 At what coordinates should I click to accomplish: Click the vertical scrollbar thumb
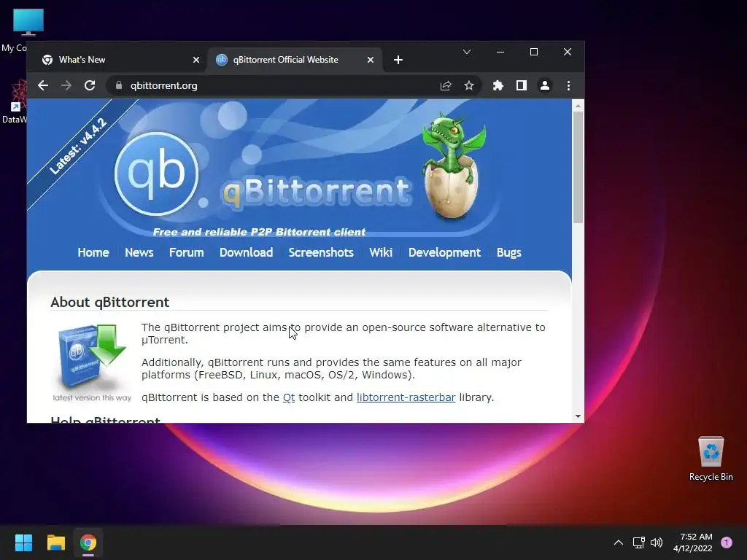tap(578, 167)
